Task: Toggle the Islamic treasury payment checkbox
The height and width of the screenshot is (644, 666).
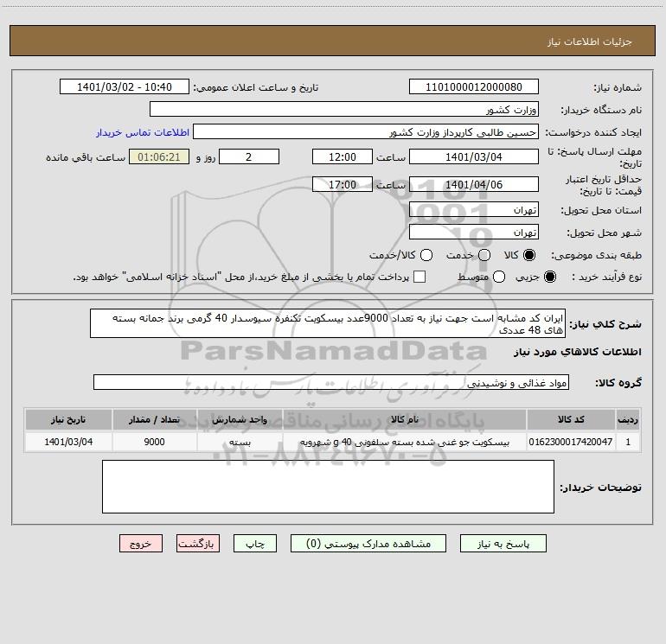Action: [x=419, y=277]
